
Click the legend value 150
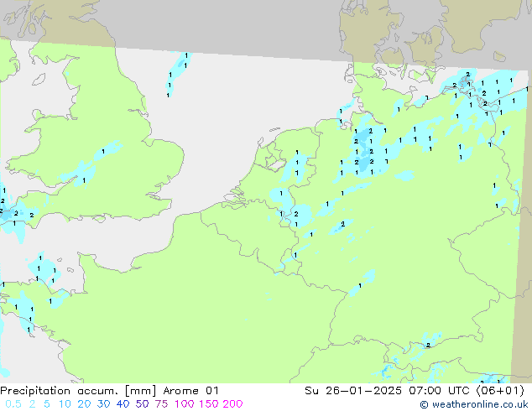(x=209, y=404)
